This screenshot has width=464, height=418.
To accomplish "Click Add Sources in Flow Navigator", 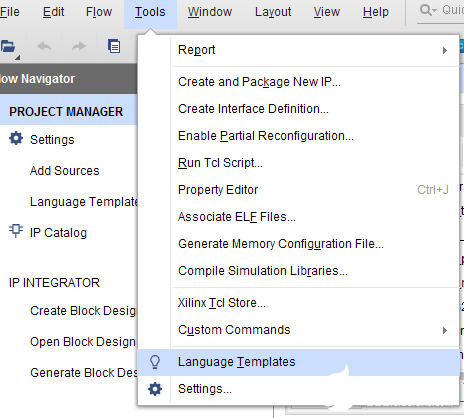I will point(65,171).
